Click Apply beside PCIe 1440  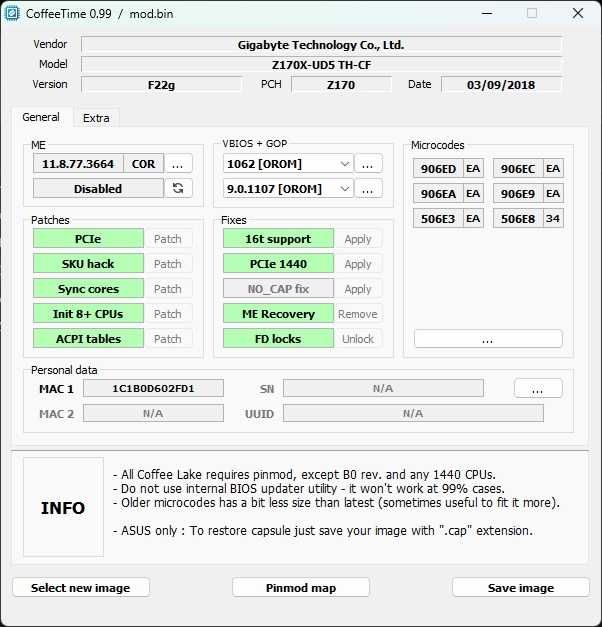(x=358, y=264)
